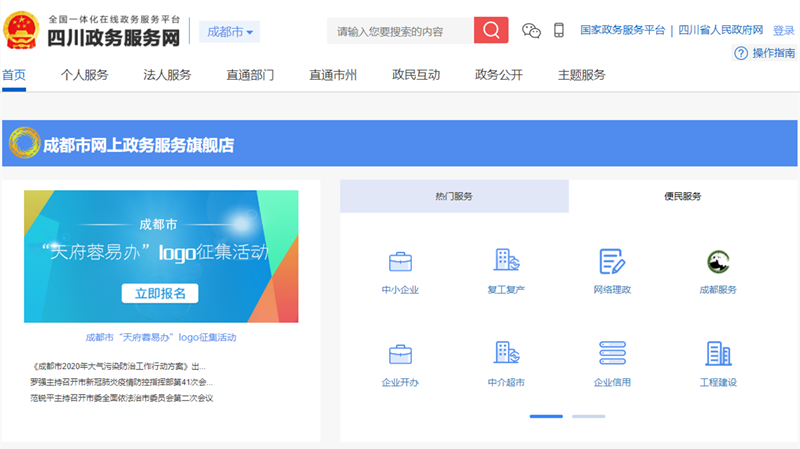
Task: Open the 个人服务 navigation menu item
Action: [84, 75]
